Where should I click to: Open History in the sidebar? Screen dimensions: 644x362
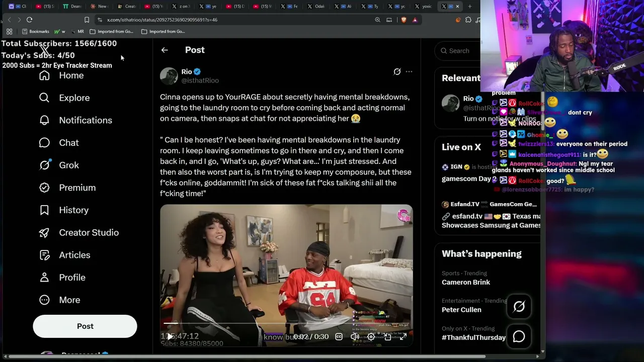[x=63, y=210]
